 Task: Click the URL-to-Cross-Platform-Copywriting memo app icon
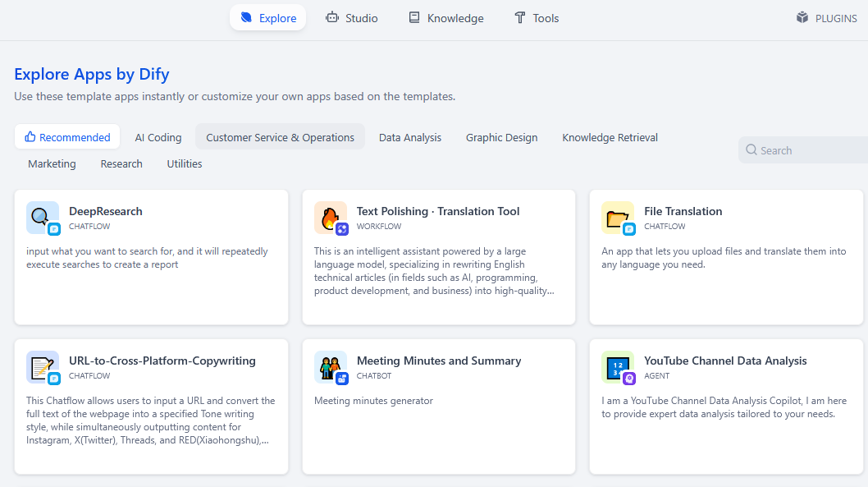(x=43, y=367)
